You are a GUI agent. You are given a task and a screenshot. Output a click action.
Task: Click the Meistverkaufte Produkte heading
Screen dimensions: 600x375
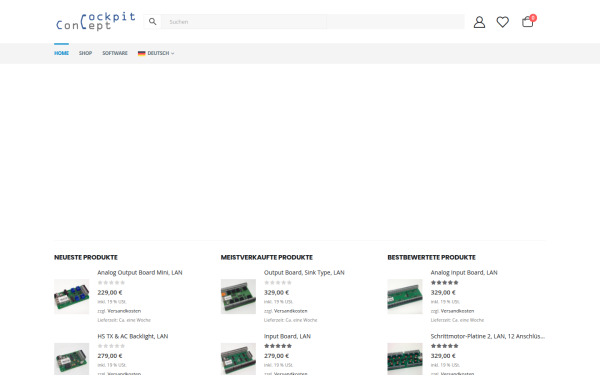pyautogui.click(x=267, y=258)
